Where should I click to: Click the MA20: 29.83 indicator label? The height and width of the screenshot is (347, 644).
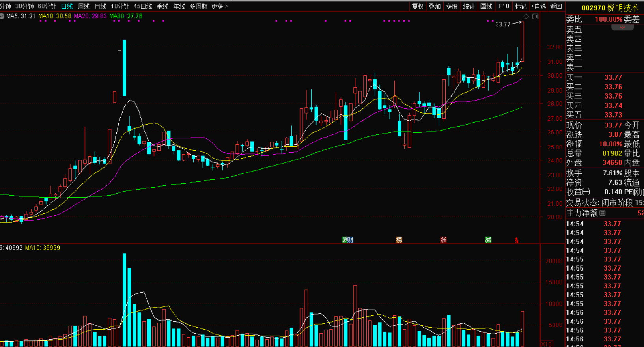pos(90,16)
